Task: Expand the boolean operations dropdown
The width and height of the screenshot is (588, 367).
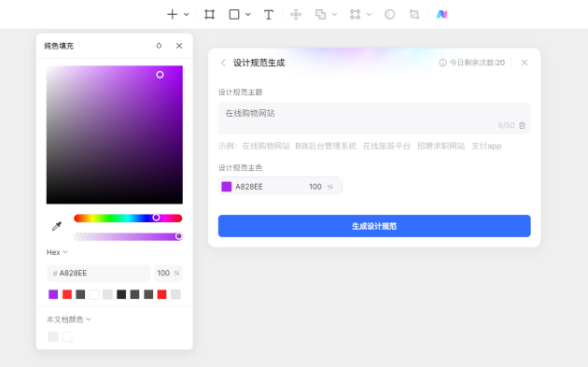Action: (x=334, y=15)
